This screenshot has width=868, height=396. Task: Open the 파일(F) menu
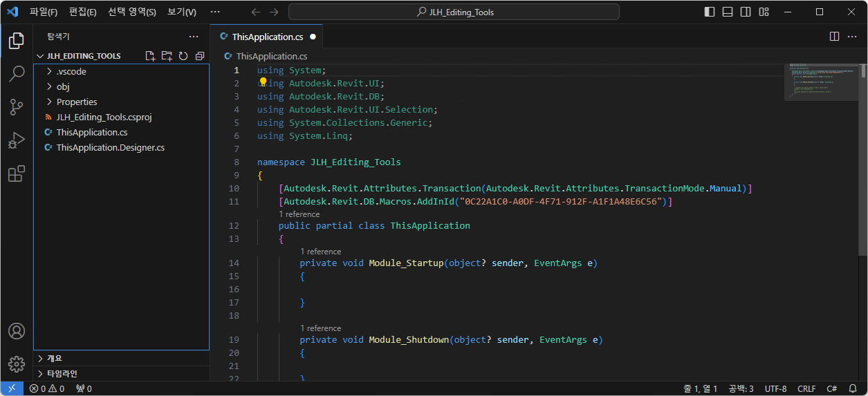click(44, 12)
